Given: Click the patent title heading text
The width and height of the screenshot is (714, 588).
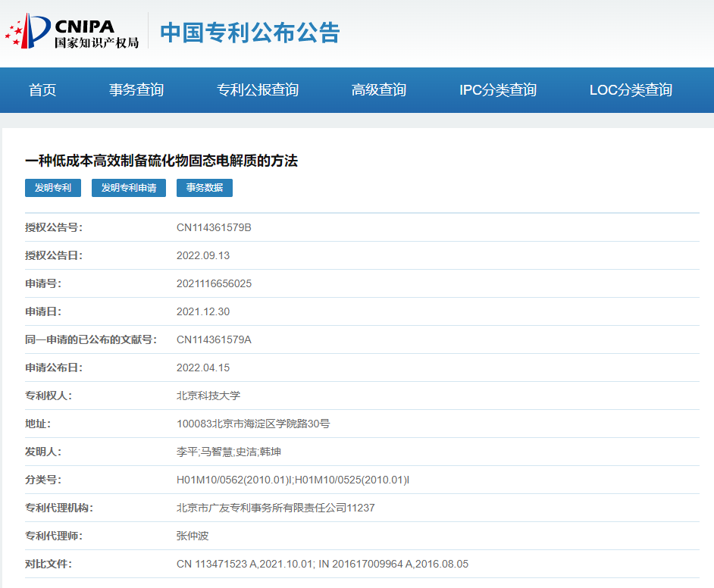Looking at the screenshot, I should pyautogui.click(x=161, y=161).
